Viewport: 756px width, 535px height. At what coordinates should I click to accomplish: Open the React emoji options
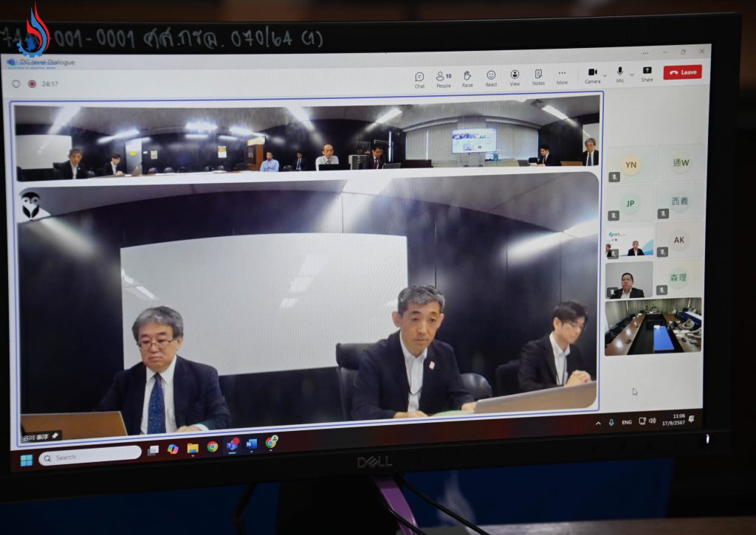pyautogui.click(x=491, y=78)
